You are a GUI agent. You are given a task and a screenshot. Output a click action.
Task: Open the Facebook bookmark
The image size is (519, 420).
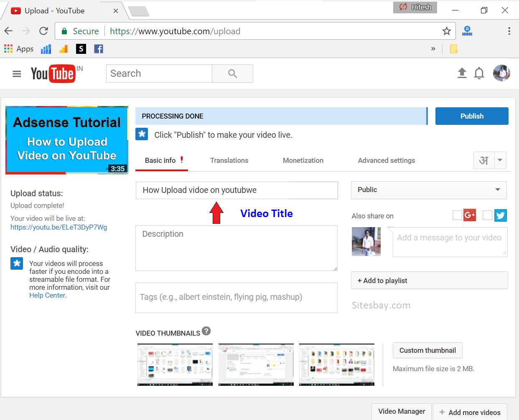[x=99, y=49]
